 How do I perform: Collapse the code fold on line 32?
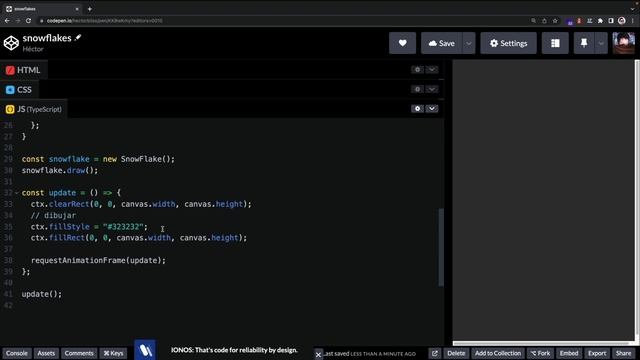17,193
